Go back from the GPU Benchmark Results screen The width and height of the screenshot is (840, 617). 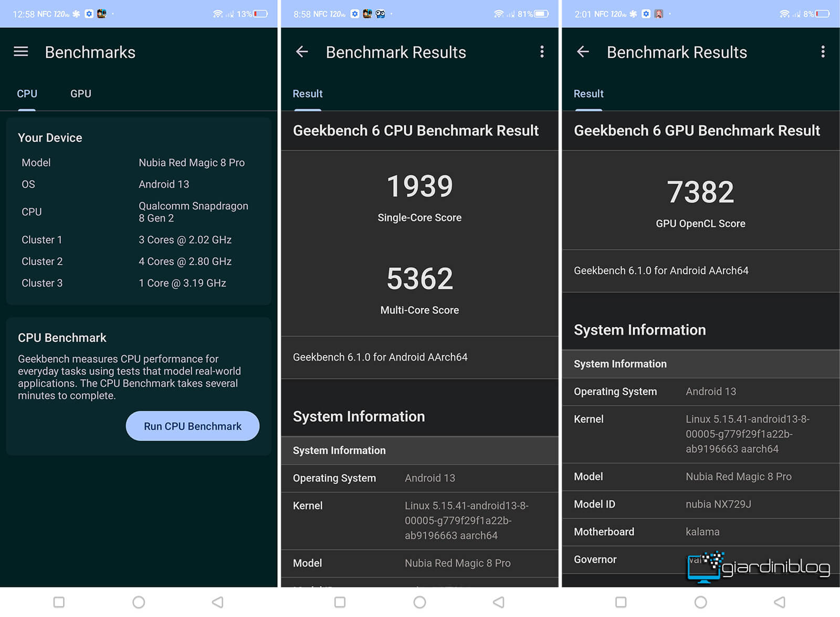(x=583, y=51)
